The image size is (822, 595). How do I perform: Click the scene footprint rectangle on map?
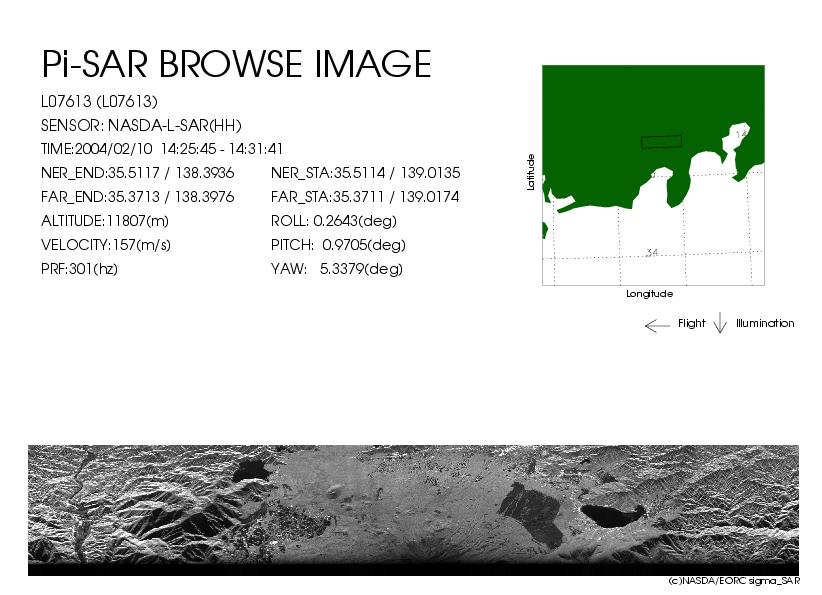click(662, 142)
